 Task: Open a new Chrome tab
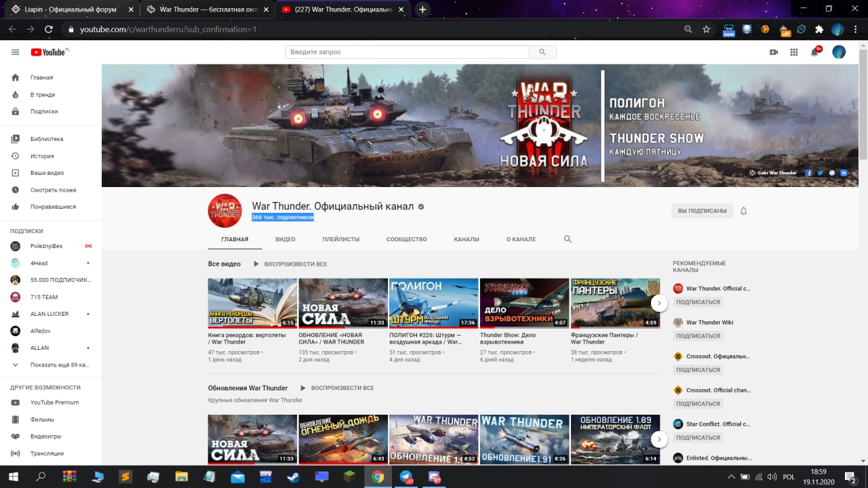tap(423, 9)
